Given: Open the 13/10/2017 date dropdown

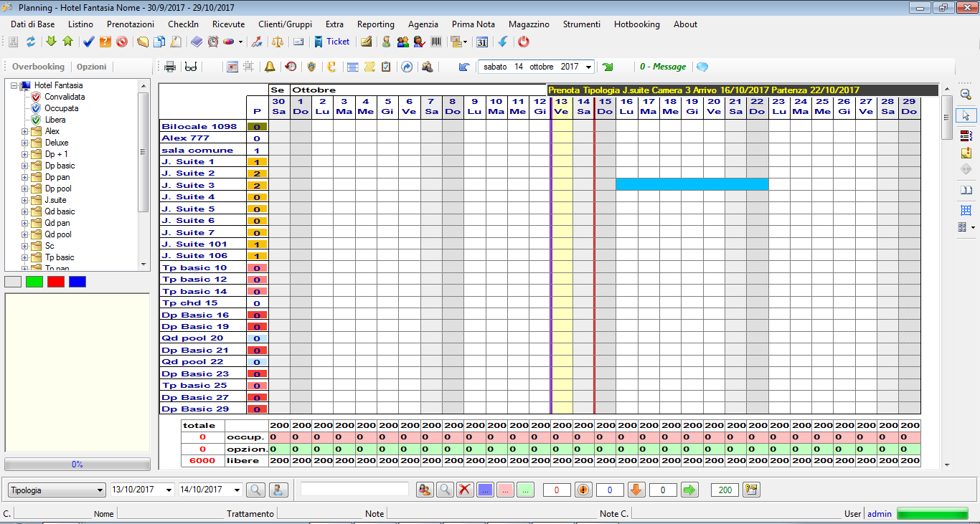Looking at the screenshot, I should (x=169, y=490).
